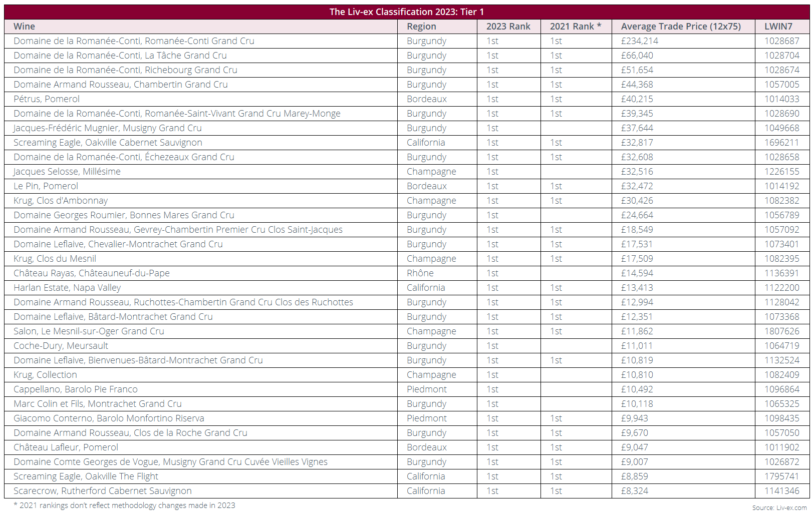The width and height of the screenshot is (812, 513).
Task: Select the £234,214 price cell
Action: [x=640, y=41]
